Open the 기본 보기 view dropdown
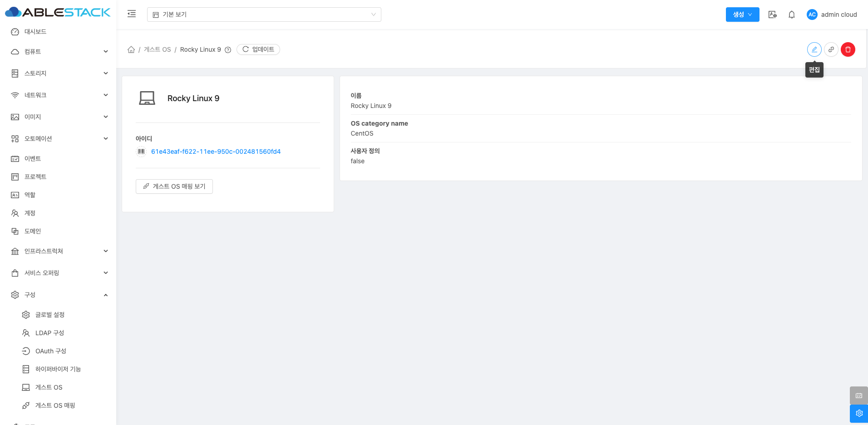The width and height of the screenshot is (868, 425). point(264,15)
